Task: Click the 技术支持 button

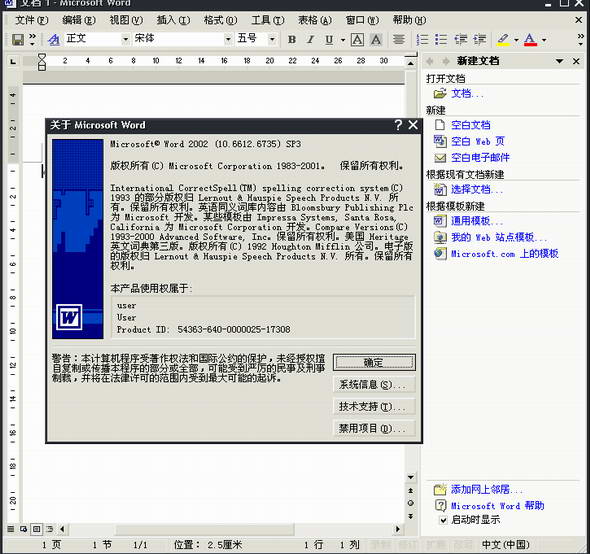Action: (374, 406)
